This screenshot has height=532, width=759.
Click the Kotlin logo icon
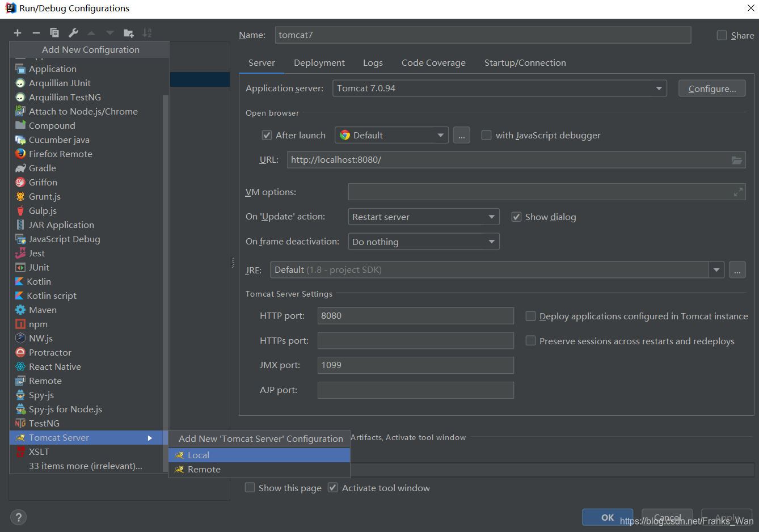(x=19, y=281)
